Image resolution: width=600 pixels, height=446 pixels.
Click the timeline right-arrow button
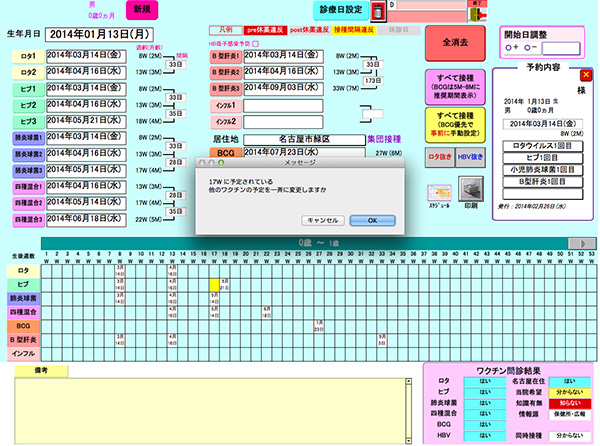pyautogui.click(x=580, y=241)
